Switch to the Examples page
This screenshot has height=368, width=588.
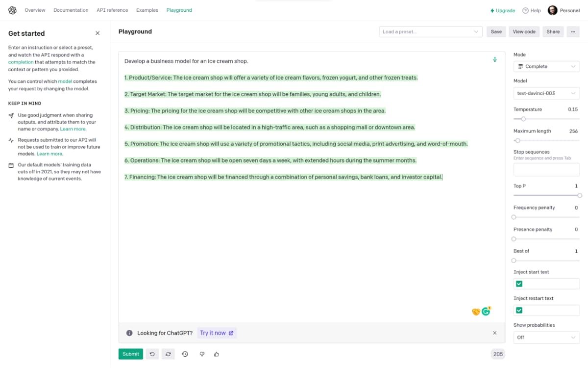(x=147, y=10)
